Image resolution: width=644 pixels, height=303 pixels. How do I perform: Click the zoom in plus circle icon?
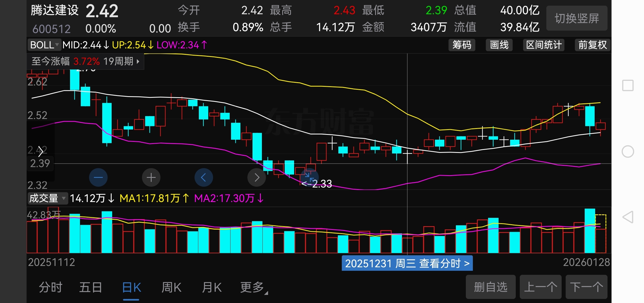151,177
